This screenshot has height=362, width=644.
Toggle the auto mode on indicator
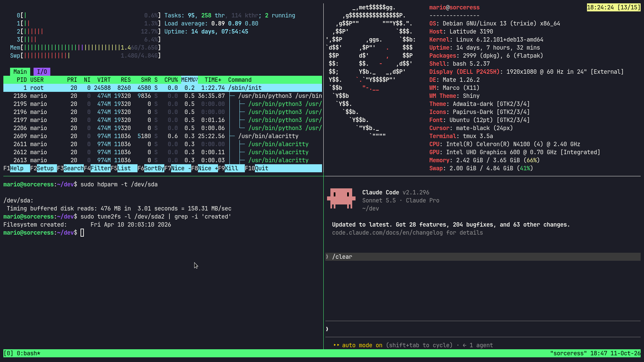click(358, 345)
